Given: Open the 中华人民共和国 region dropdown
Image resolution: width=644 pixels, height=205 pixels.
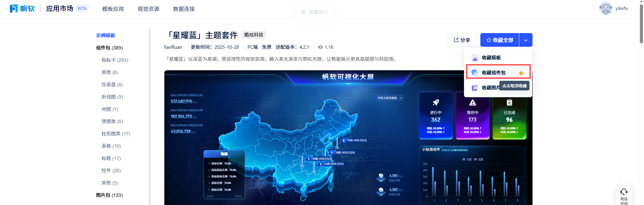Looking at the screenshot, I should 390,98.
